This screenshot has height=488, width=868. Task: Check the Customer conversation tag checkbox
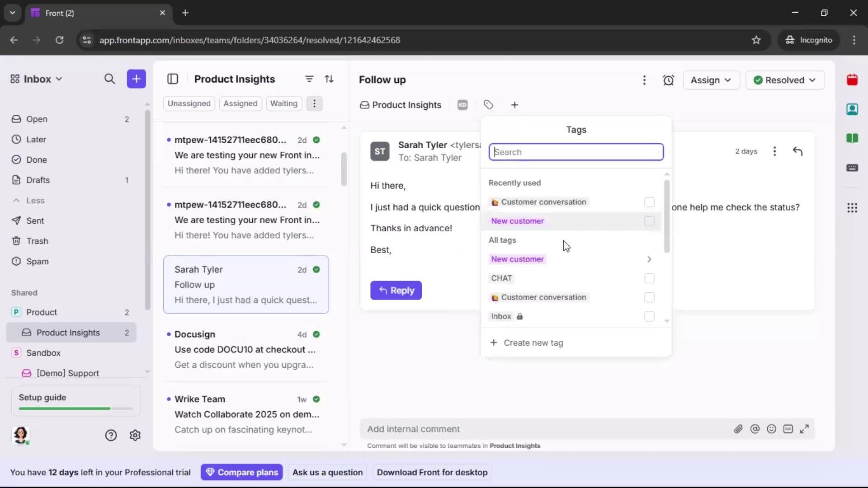point(649,202)
